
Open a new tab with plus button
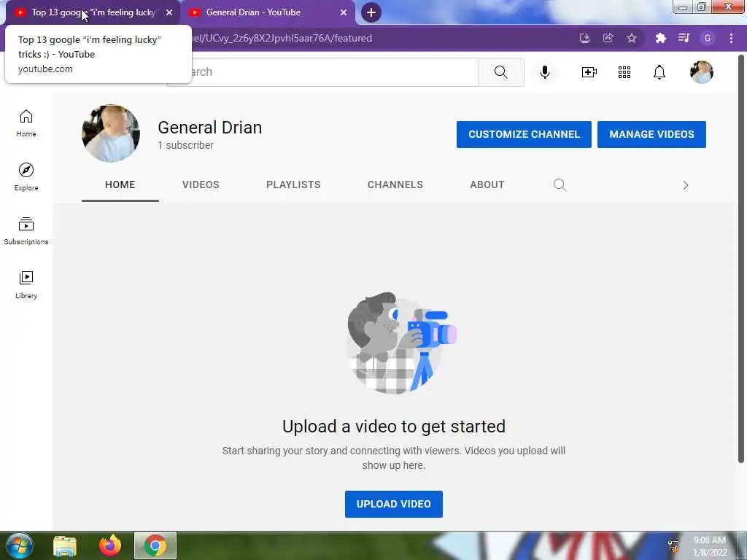371,12
